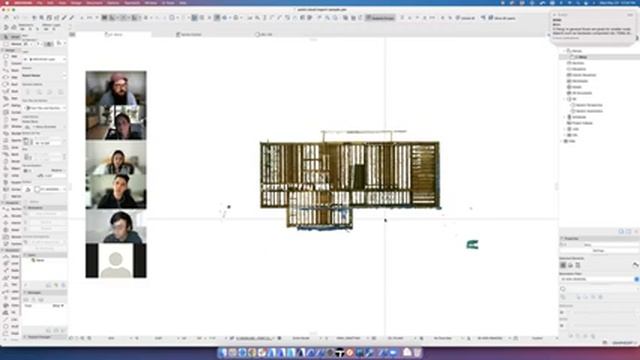Click the first geometry method icon in Info Box
640x360 pixels.
coord(29,92)
